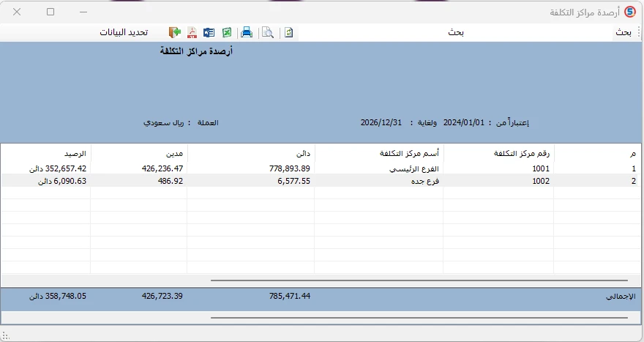Viewport: 644px width, 342px height.
Task: Export report to Excel
Action: pos(227,32)
